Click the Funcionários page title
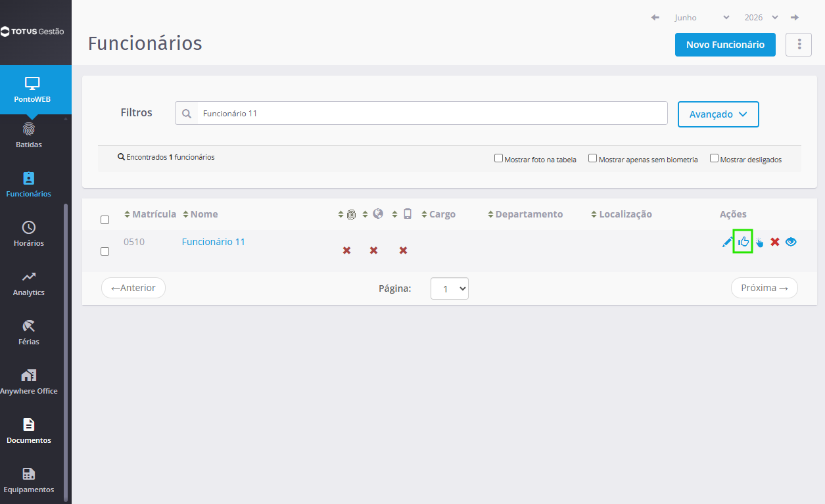The height and width of the screenshot is (504, 825). coord(145,43)
